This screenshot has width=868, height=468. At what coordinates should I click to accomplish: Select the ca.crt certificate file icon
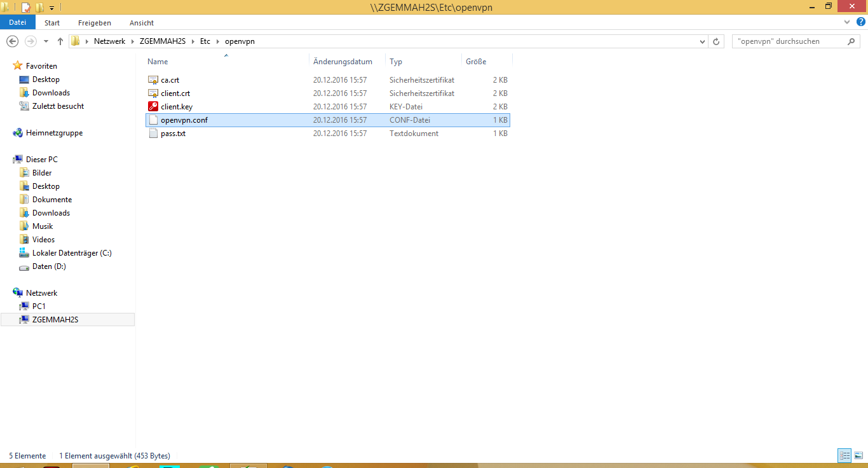(153, 80)
